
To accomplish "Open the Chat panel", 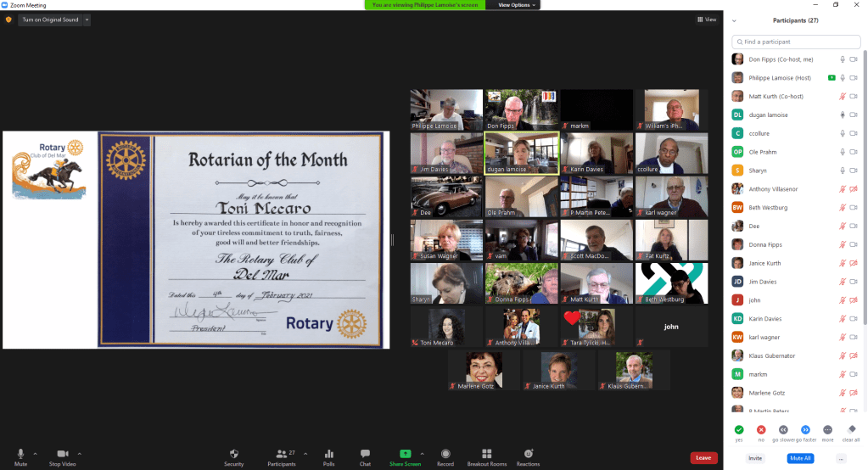I will tap(365, 454).
